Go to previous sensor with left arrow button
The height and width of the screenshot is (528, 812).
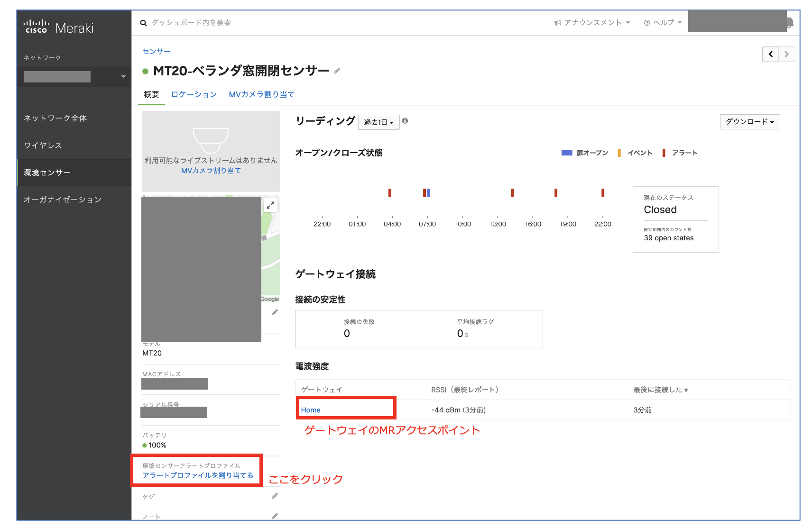point(770,54)
